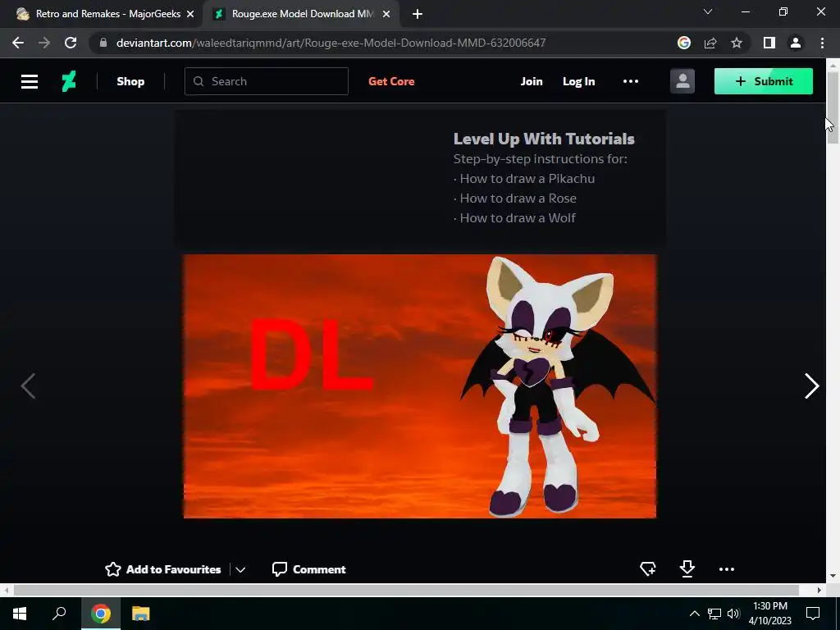
Task: Click How to draw a Wolf
Action: coord(518,218)
